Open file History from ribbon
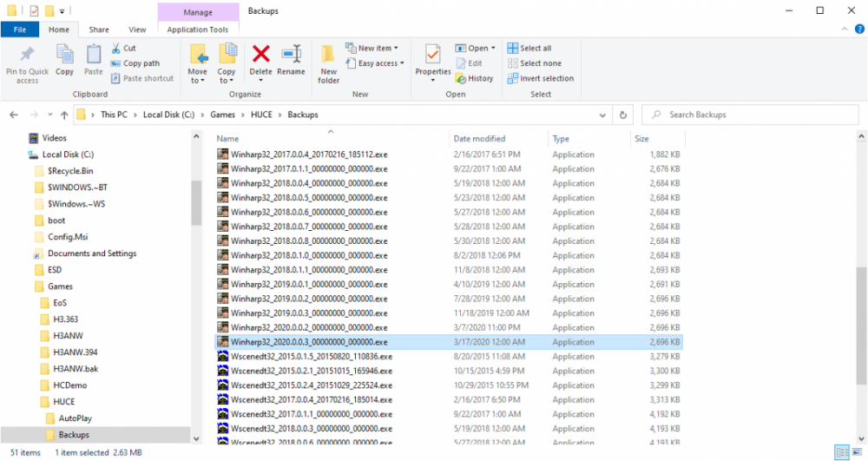Viewport: 868px width, 461px height. pyautogui.click(x=475, y=79)
